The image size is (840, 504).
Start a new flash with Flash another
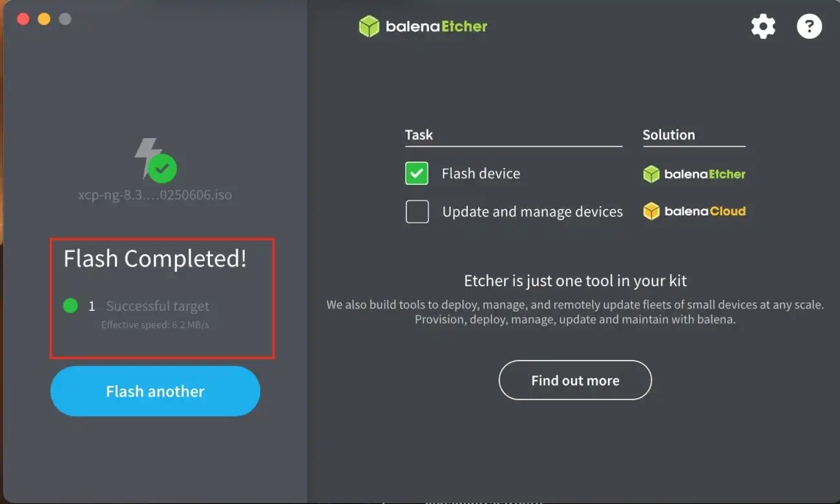(155, 391)
